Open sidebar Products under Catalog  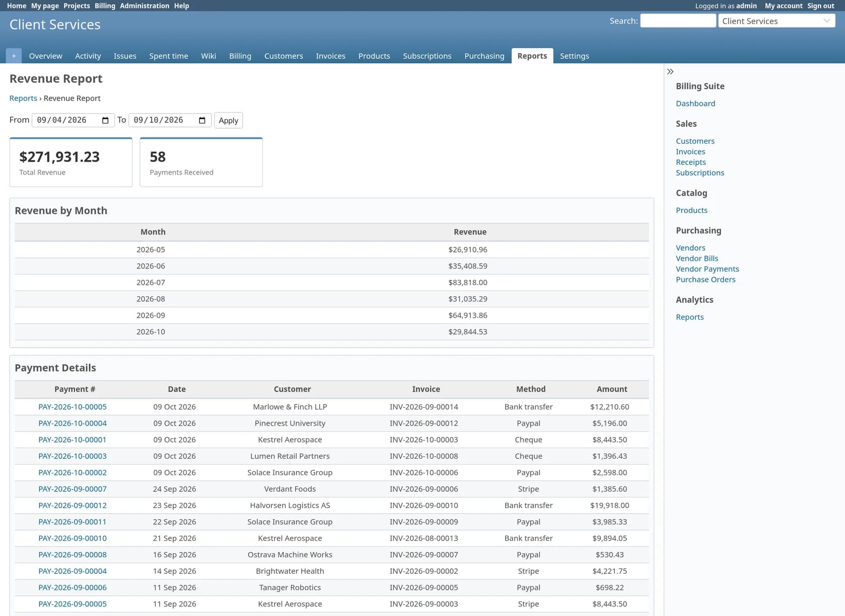[x=691, y=210]
